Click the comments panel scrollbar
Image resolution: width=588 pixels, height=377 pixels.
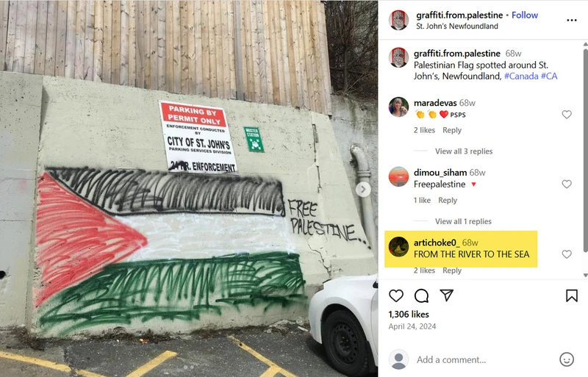click(585, 150)
